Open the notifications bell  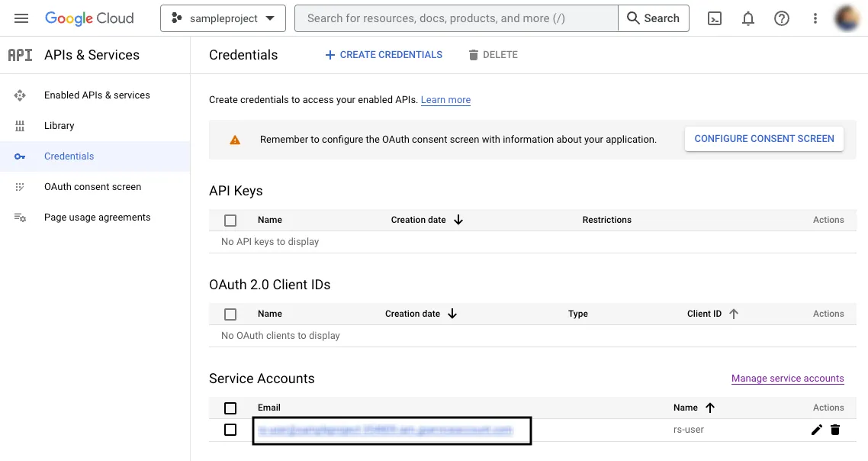(x=748, y=18)
